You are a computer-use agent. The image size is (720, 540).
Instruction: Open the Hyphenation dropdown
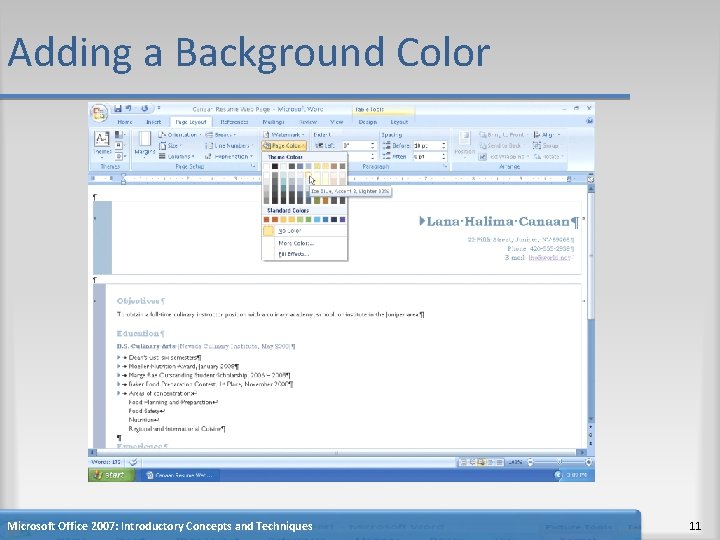click(x=229, y=157)
